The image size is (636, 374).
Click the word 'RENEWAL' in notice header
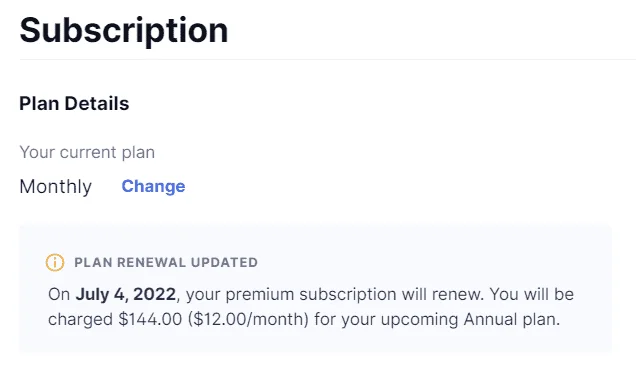[152, 262]
